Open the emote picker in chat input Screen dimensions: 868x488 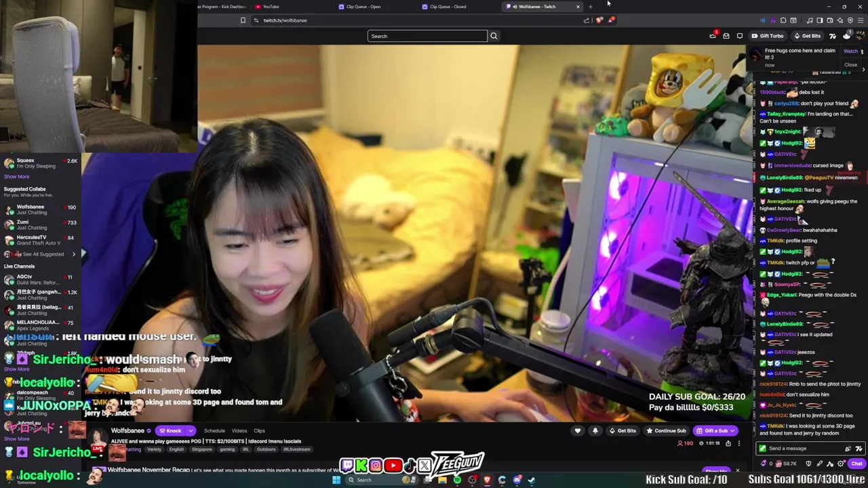[x=859, y=449]
